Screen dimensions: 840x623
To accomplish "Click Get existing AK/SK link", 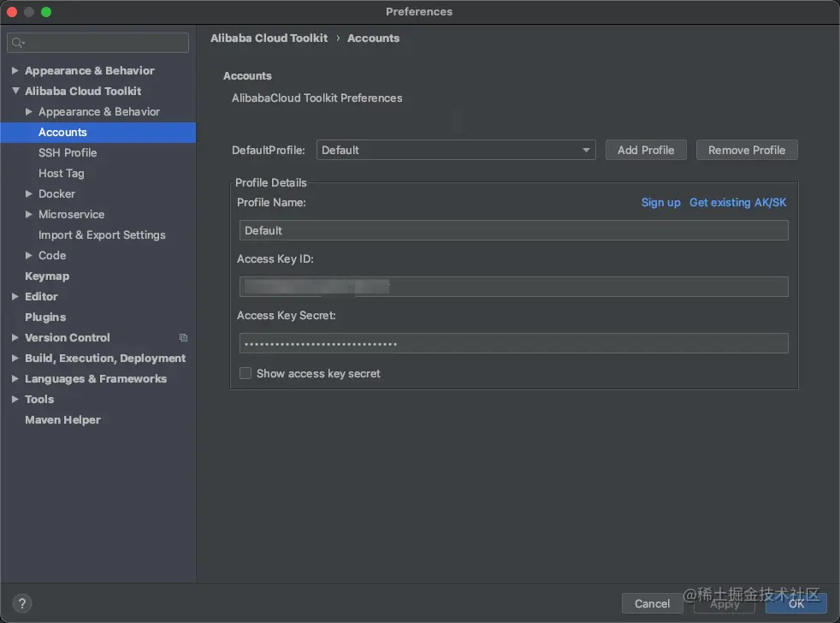I will (x=737, y=203).
